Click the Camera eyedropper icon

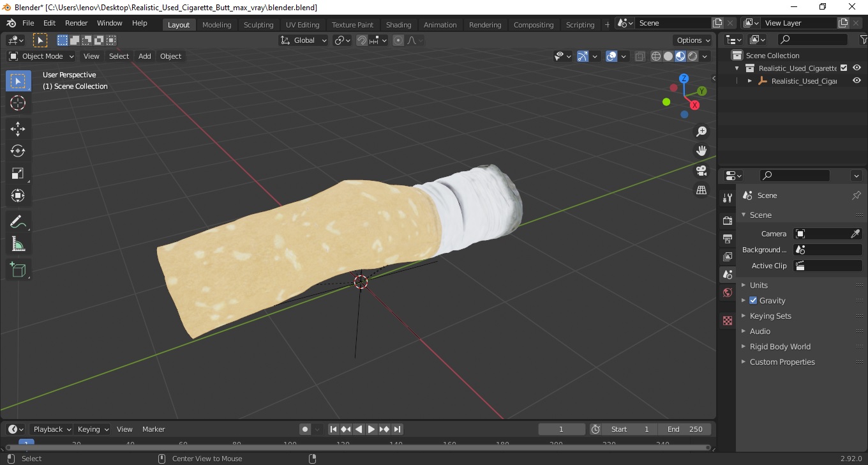pos(856,234)
